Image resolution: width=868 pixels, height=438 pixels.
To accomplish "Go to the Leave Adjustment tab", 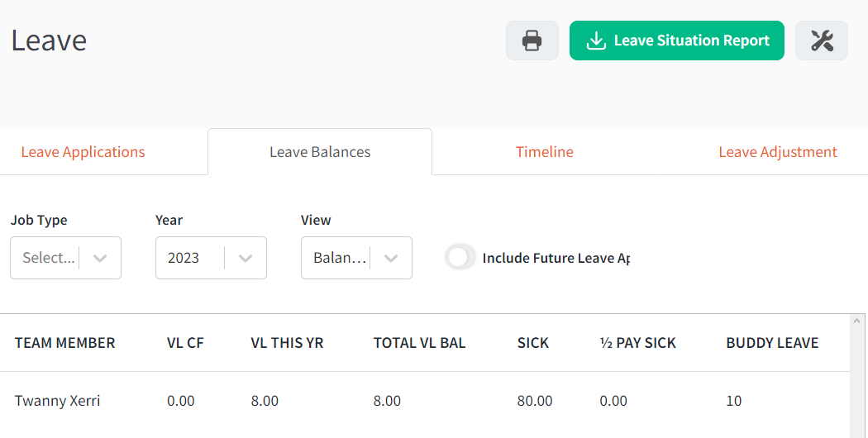I will [778, 152].
